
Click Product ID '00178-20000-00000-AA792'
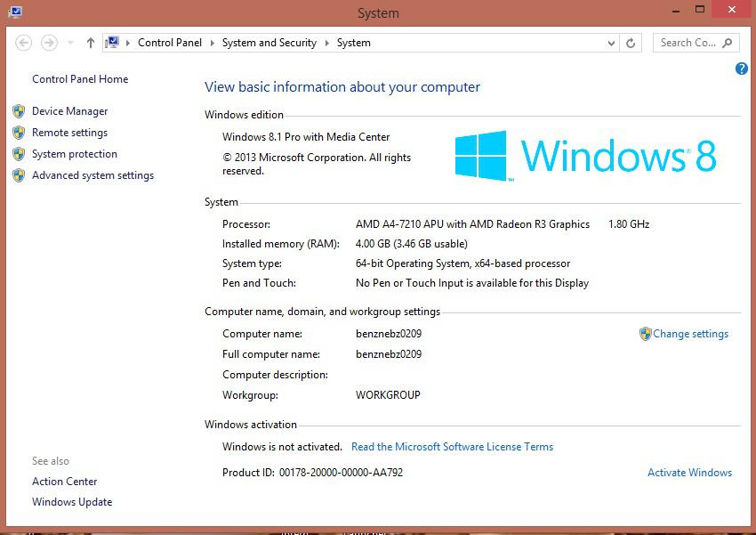341,473
